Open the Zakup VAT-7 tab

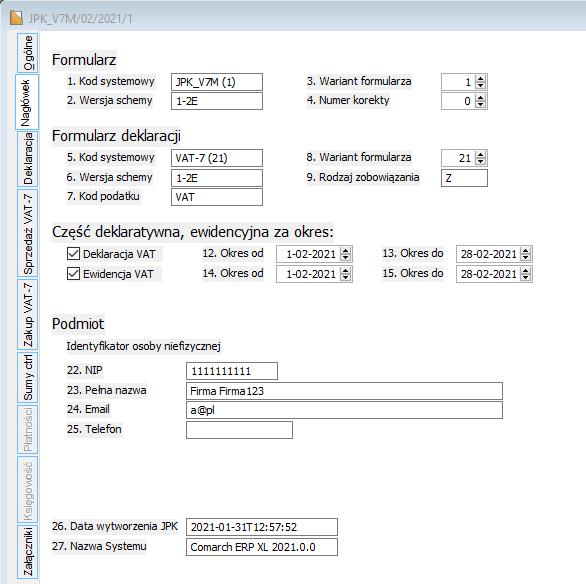tap(28, 315)
